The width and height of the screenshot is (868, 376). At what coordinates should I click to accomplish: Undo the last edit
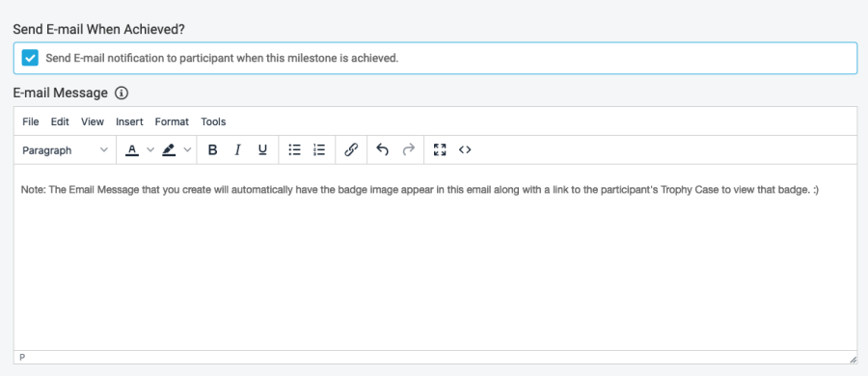coord(383,150)
